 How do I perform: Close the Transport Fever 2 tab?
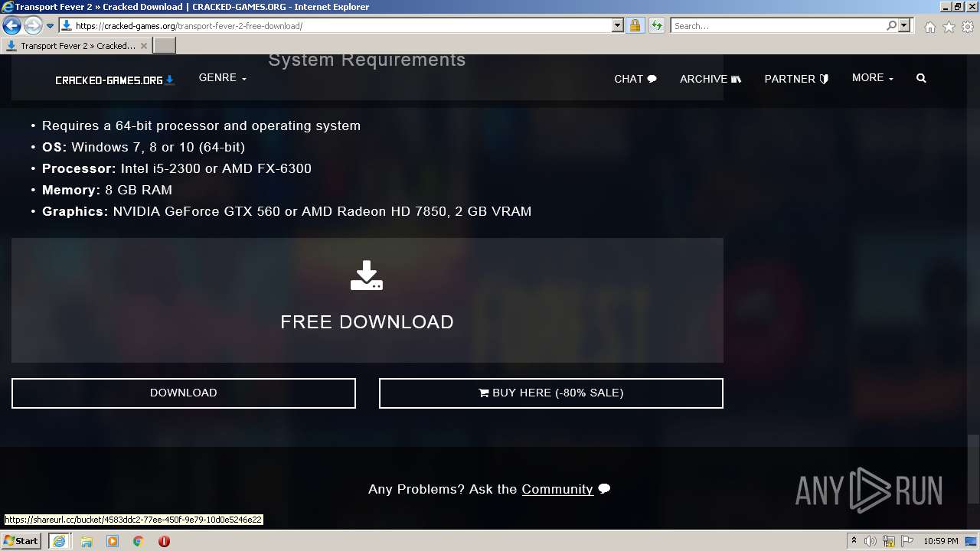tap(144, 46)
